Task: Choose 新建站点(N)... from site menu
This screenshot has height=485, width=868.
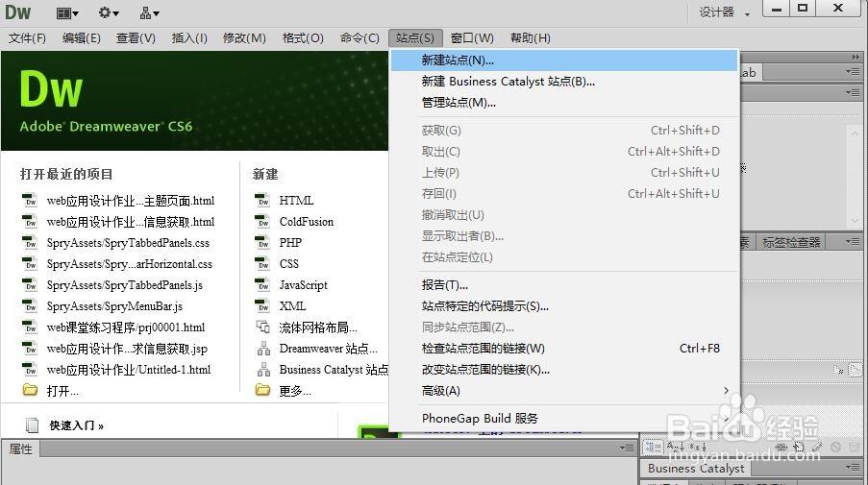Action: pos(564,61)
